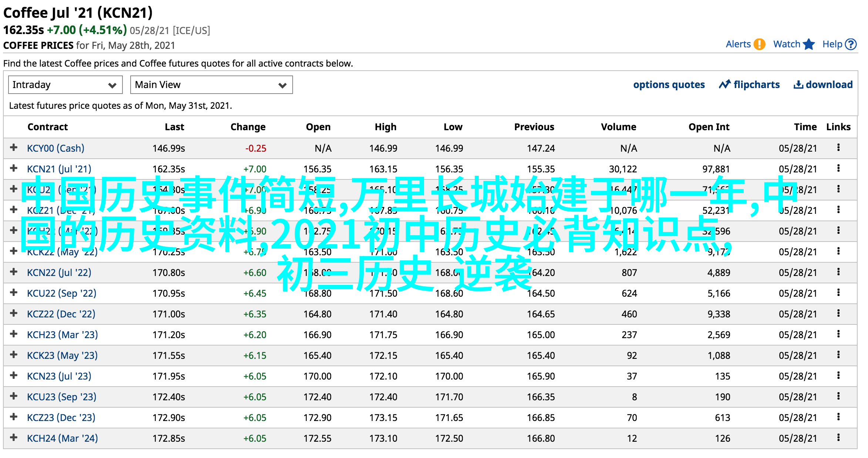Open three-dot menu for KCZ22 Dec '22

(x=838, y=314)
